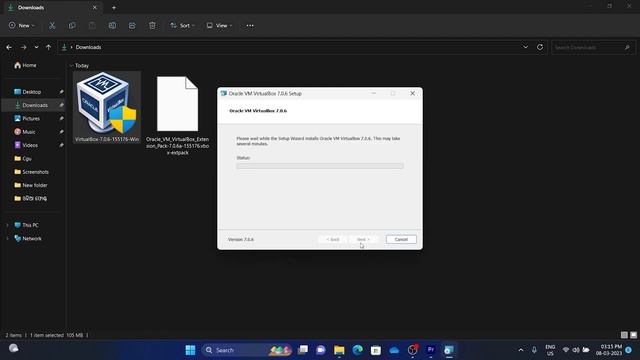640x360 pixels.
Task: Click the Rename icon in Explorer toolbar
Action: click(x=112, y=25)
